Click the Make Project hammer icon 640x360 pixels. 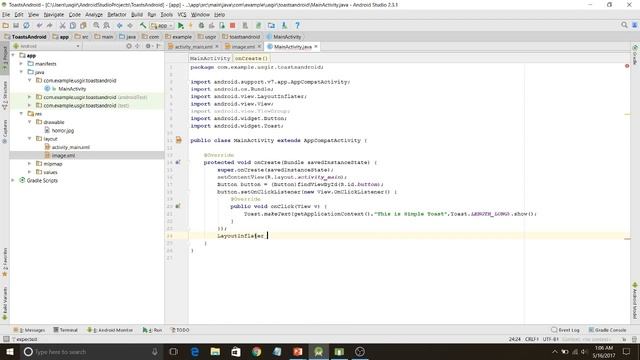click(143, 25)
